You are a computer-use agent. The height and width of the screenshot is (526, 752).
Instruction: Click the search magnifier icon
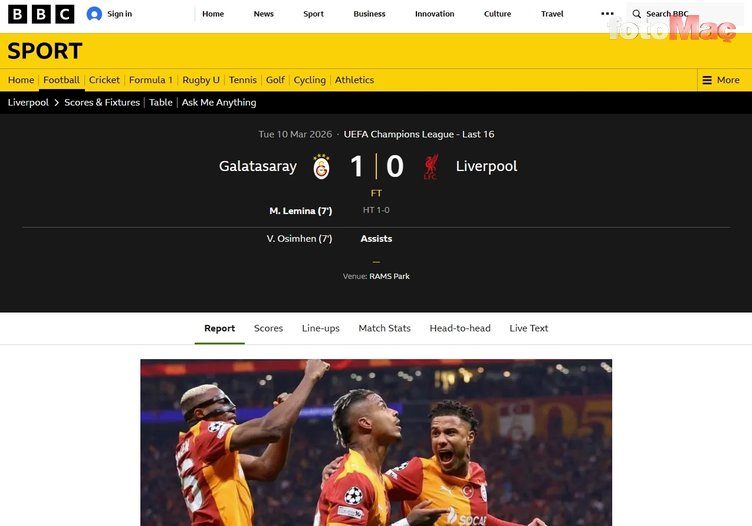coord(636,14)
